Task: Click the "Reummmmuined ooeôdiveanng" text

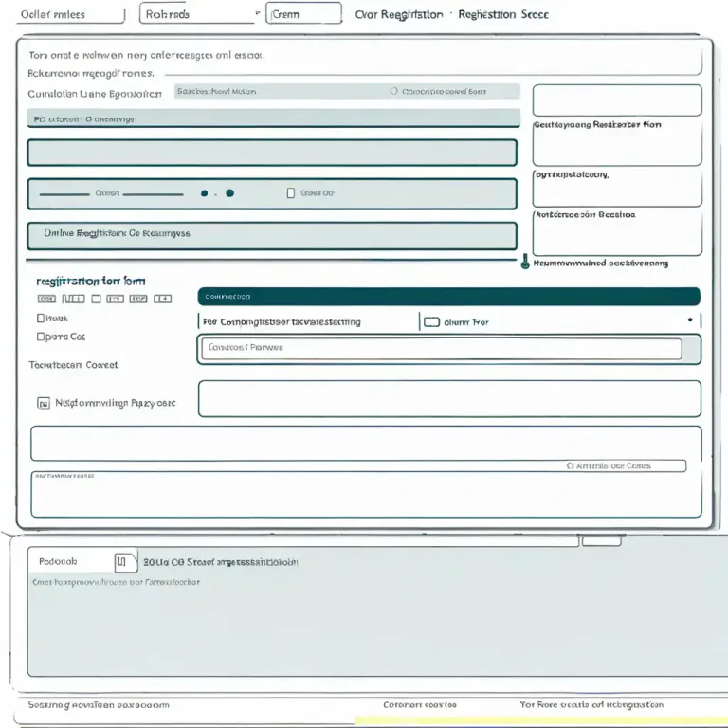Action: (600, 264)
